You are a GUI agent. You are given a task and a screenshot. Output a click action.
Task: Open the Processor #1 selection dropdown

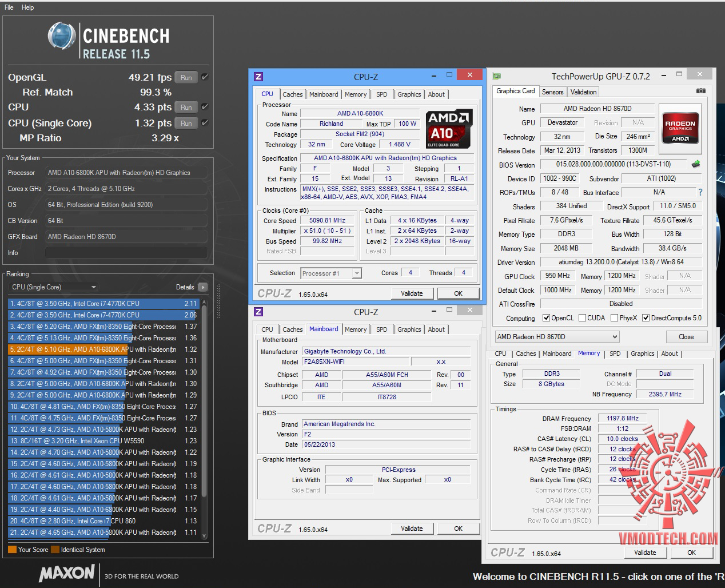click(331, 273)
